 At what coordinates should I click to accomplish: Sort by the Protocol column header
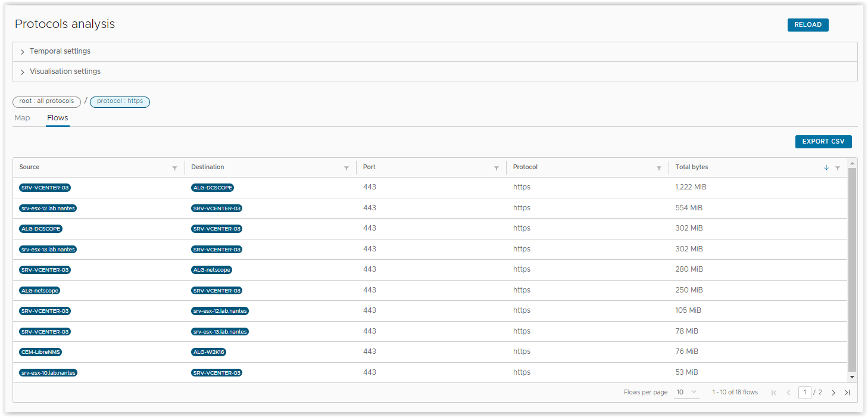pyautogui.click(x=525, y=167)
